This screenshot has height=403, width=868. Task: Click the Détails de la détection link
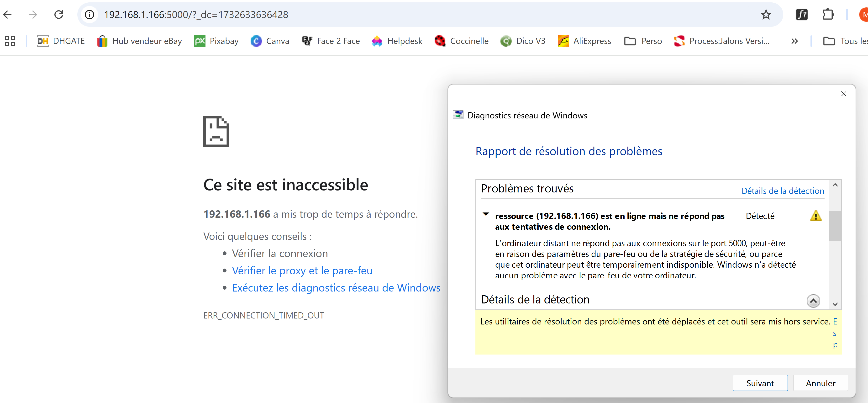782,191
